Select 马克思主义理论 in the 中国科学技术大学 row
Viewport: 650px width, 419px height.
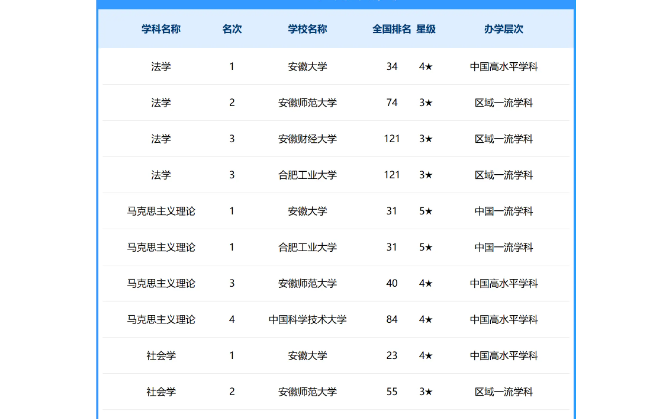click(x=161, y=320)
